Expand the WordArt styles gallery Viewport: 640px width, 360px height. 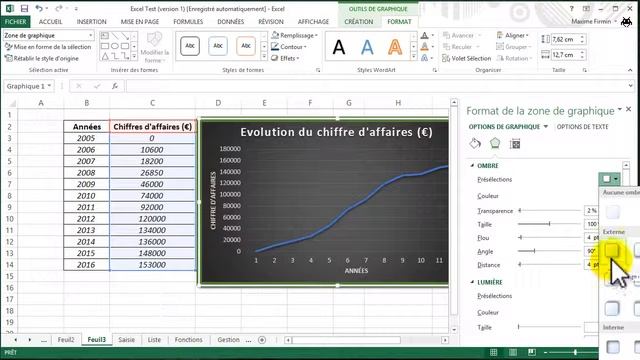coord(413,57)
